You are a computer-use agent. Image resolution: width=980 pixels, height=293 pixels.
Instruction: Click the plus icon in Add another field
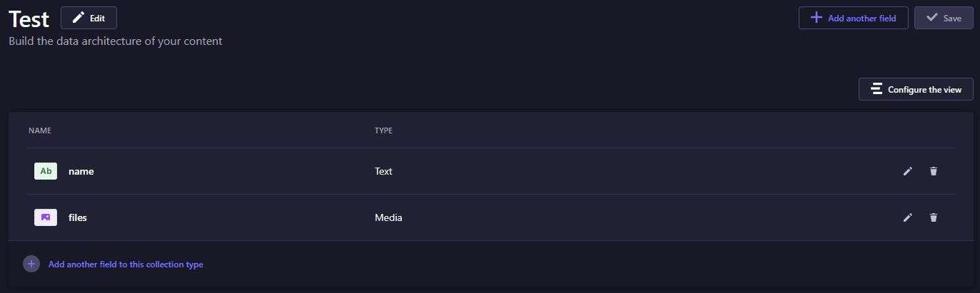[817, 18]
